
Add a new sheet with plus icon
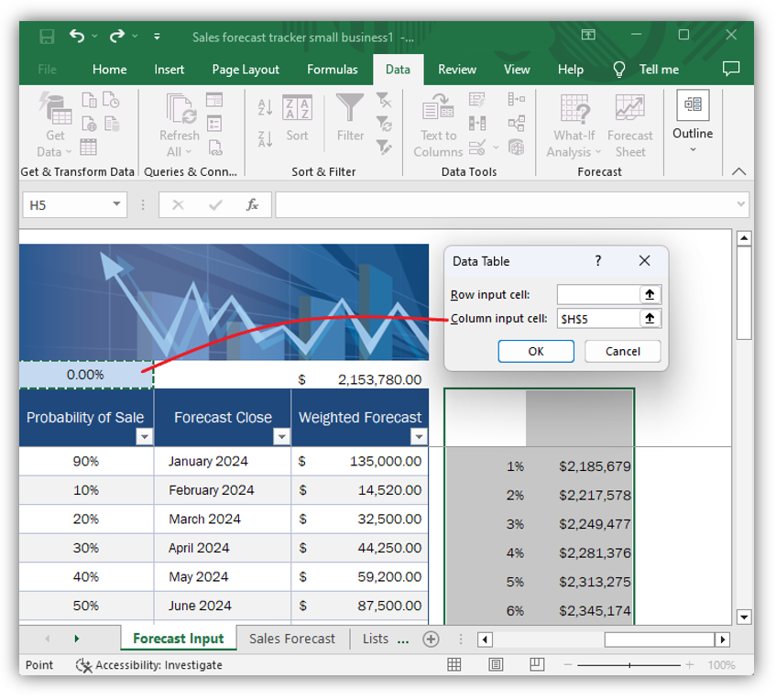pos(431,640)
